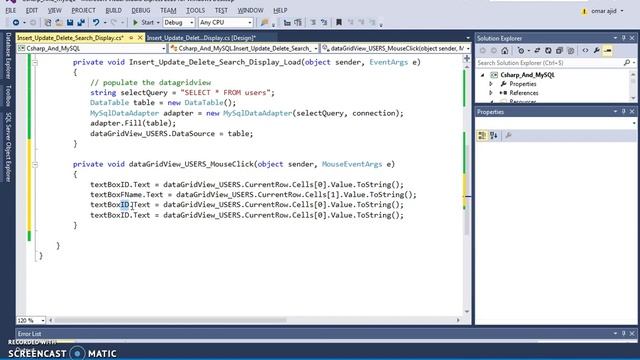Click the Comment out selected lines icon
This screenshot has width=640, height=360.
click(313, 23)
